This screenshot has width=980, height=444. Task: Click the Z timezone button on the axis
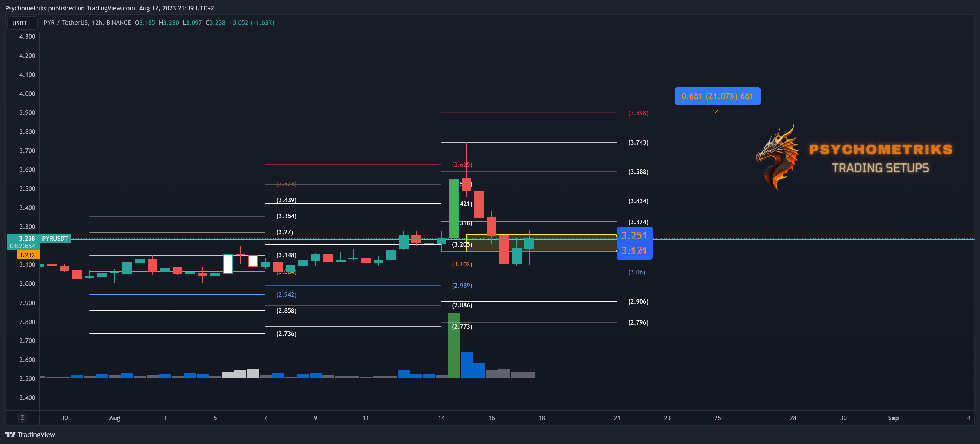pos(22,418)
